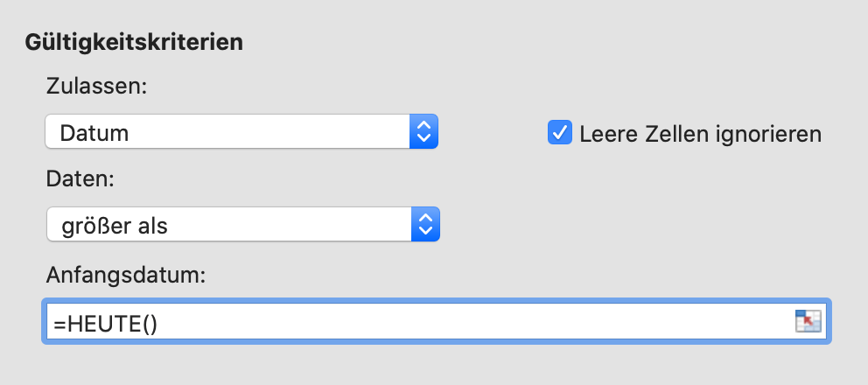Screen dimensions: 868x385
Task: Click the Anfangsdatum: label
Action: tap(126, 275)
